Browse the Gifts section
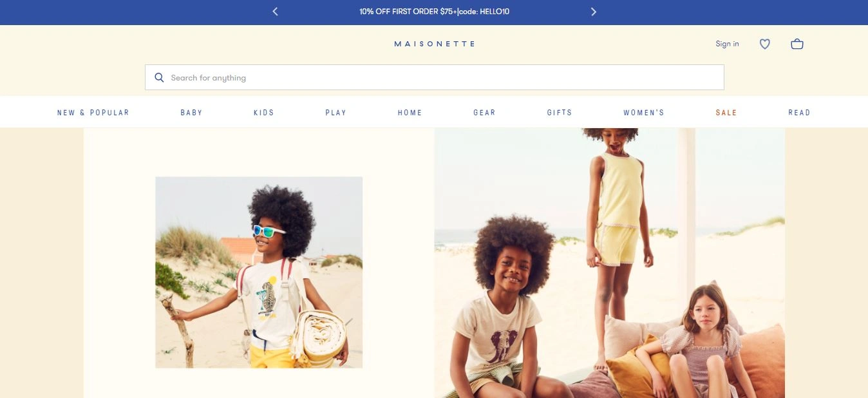The image size is (868, 398). [x=560, y=113]
